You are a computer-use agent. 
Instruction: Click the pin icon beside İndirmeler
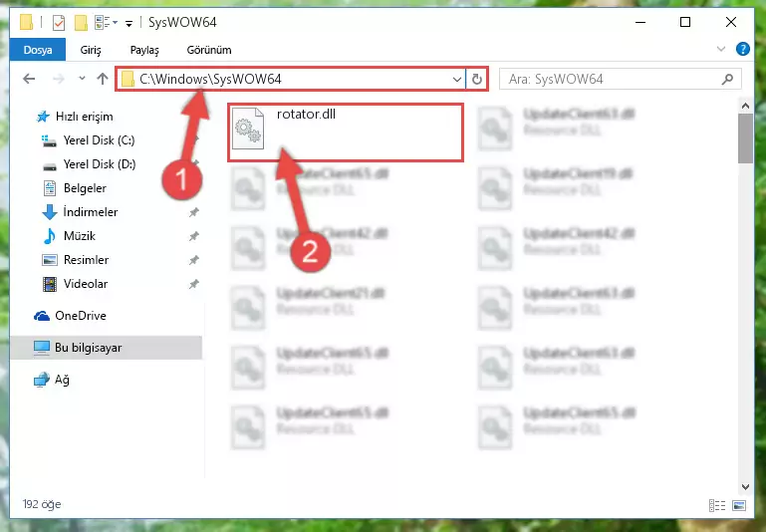194,212
